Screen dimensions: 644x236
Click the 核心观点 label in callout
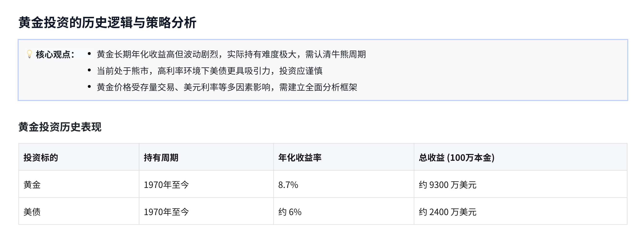(x=55, y=54)
